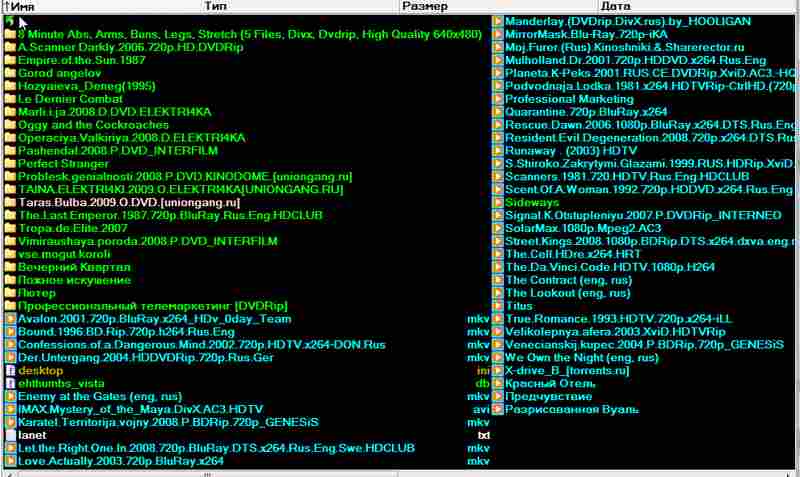The height and width of the screenshot is (477, 800).
Task: Click video icon beside Красный Отель
Action: point(497,384)
